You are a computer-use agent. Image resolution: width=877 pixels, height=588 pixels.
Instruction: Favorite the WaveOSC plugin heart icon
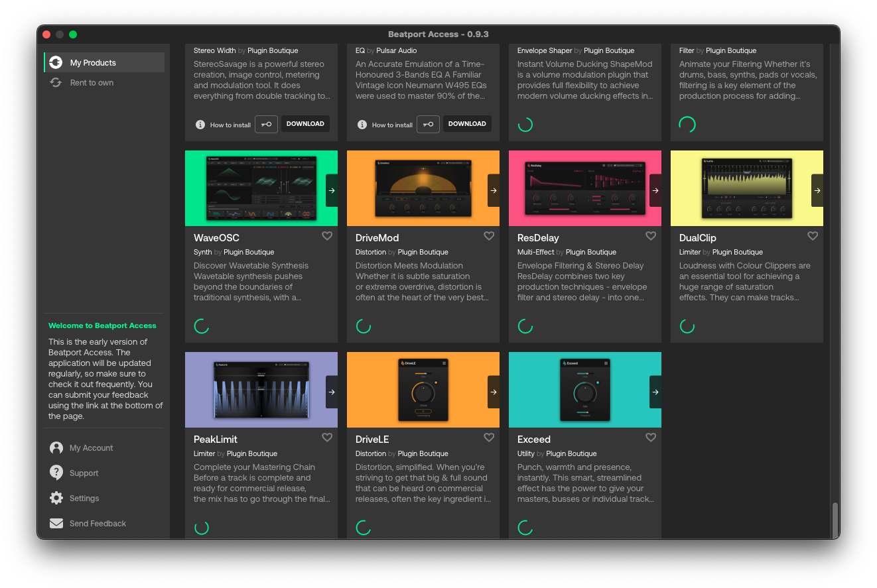[327, 236]
